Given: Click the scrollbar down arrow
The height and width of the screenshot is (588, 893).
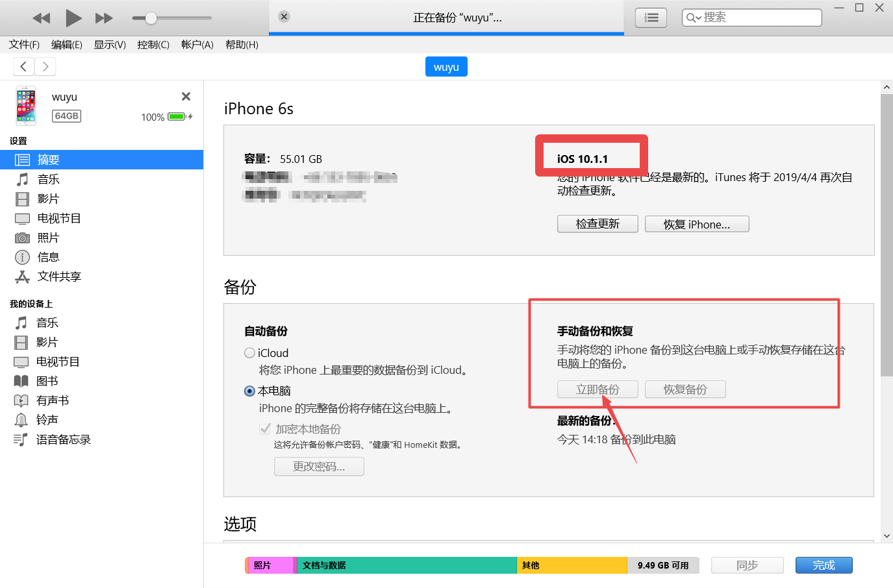Looking at the screenshot, I should pos(887,536).
